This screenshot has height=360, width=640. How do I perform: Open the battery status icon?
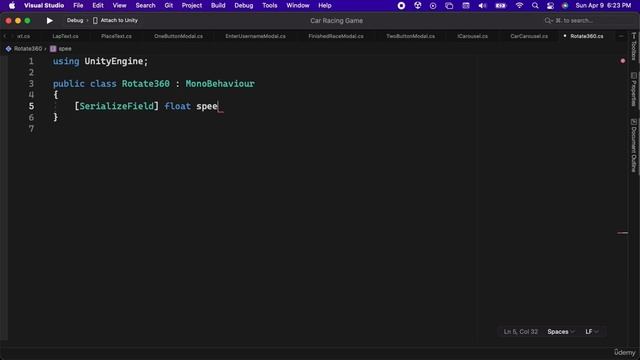tap(500, 6)
